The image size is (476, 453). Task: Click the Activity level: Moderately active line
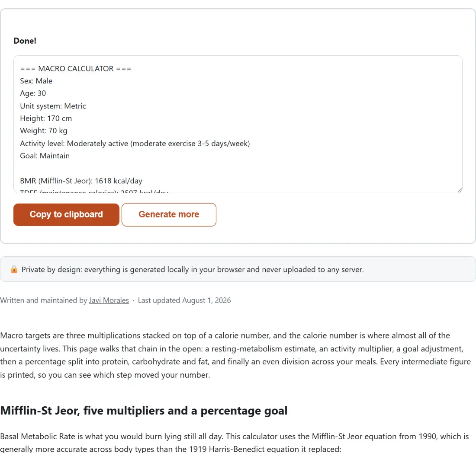tap(135, 144)
